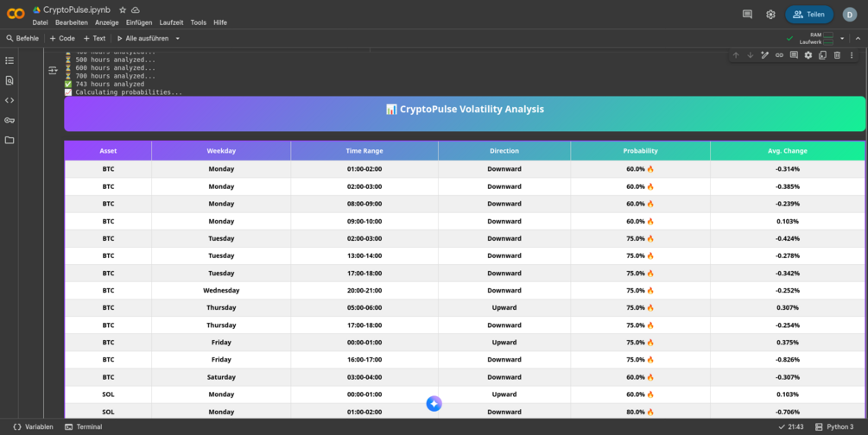Open the files folder sidebar icon

[x=10, y=140]
